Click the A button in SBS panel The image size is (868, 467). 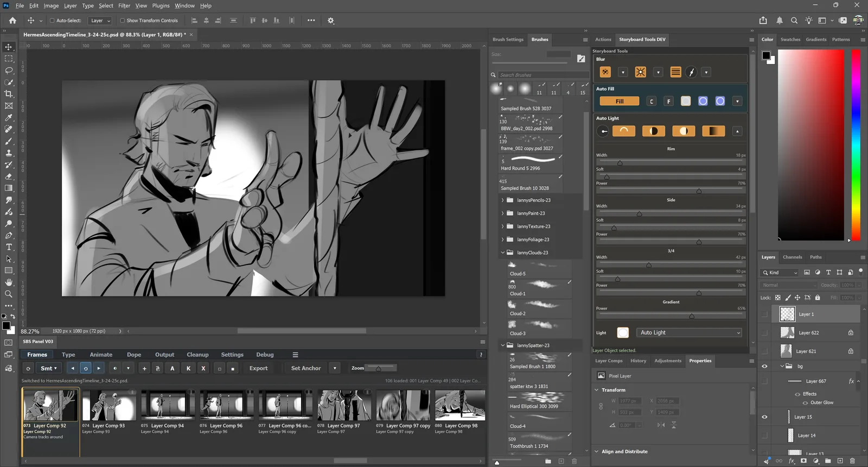coord(173,368)
